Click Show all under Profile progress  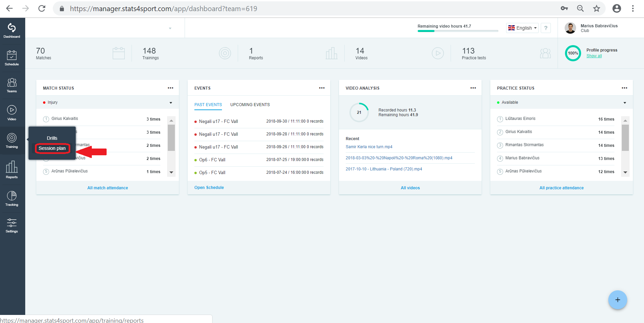pyautogui.click(x=594, y=56)
